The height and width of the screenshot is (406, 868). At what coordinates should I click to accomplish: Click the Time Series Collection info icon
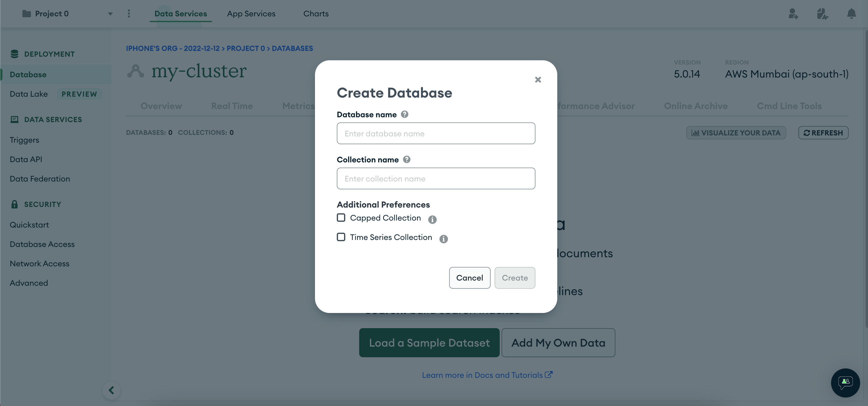pyautogui.click(x=443, y=239)
